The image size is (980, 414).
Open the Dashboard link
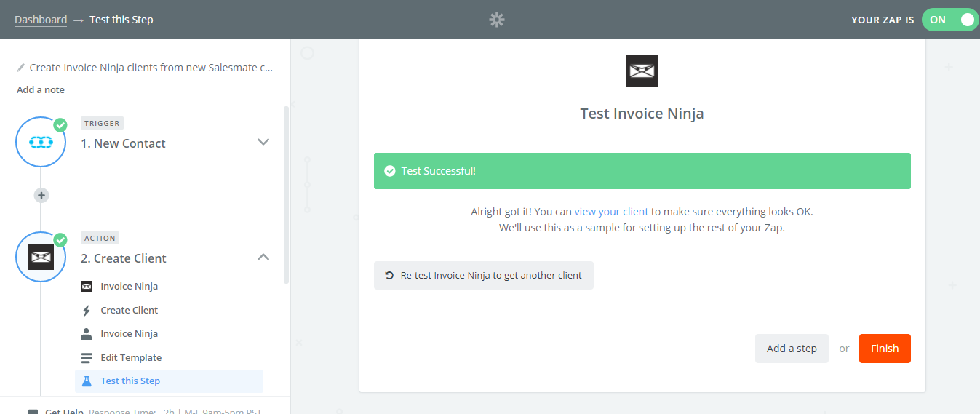coord(41,20)
